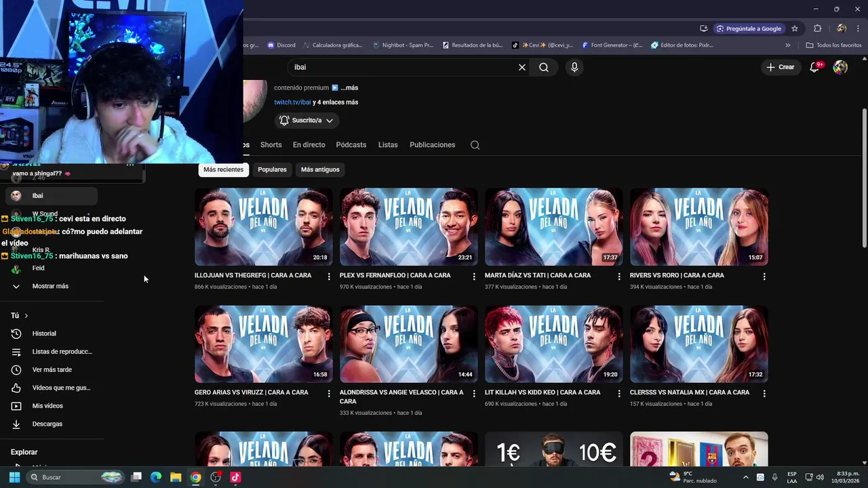Open the TikTok app from the taskbar
Image resolution: width=868 pixels, height=488 pixels.
click(235, 477)
